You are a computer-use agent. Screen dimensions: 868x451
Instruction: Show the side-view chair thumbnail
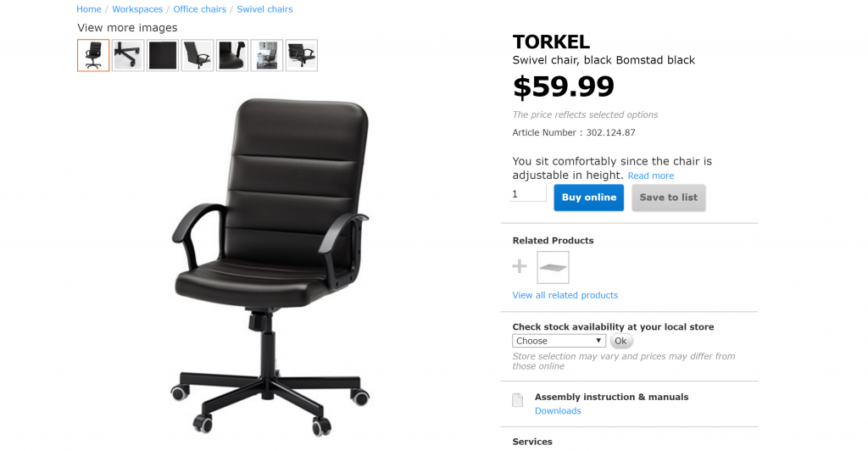(198, 55)
